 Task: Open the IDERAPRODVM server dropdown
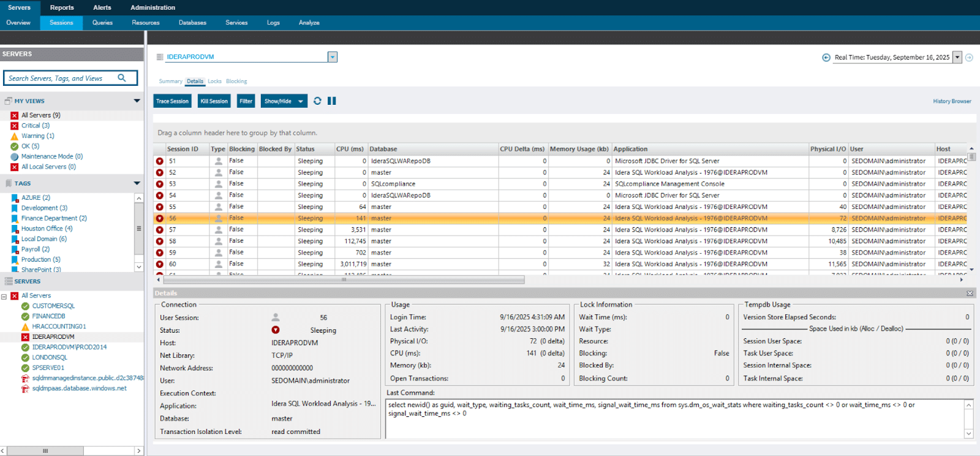(332, 57)
